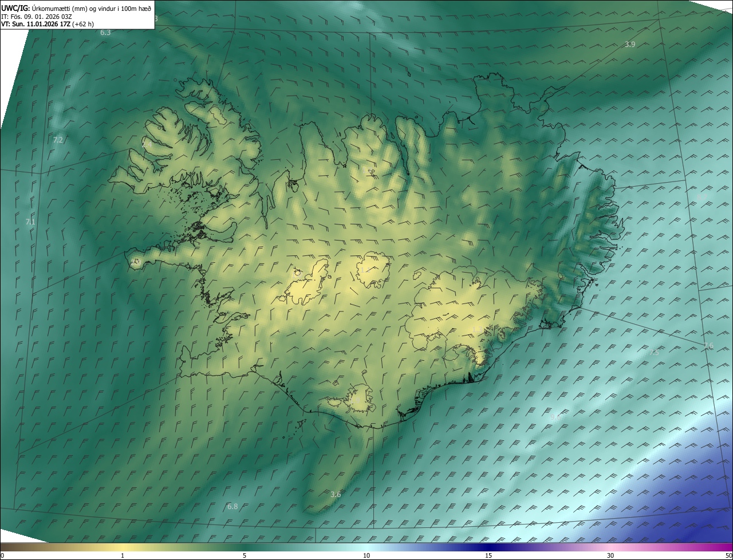The height and width of the screenshot is (560, 733).
Task: Click the 9.6 value label on the map
Action: pyautogui.click(x=554, y=417)
